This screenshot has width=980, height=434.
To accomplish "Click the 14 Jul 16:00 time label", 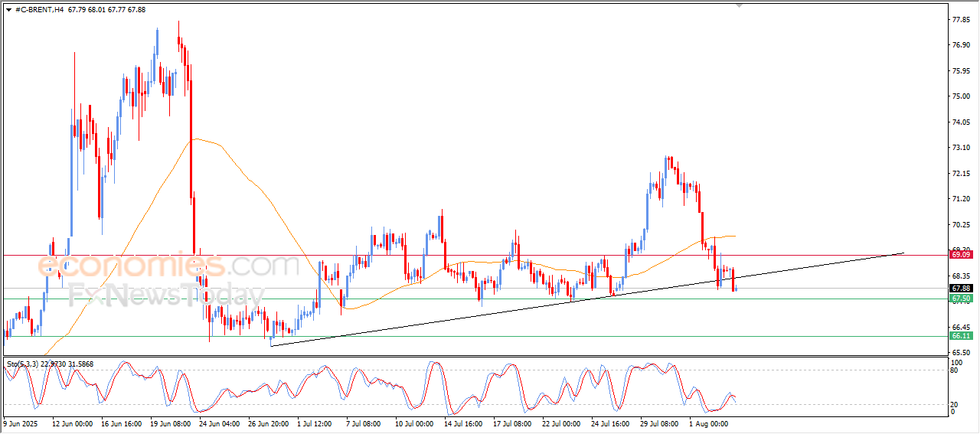I will tap(464, 423).
